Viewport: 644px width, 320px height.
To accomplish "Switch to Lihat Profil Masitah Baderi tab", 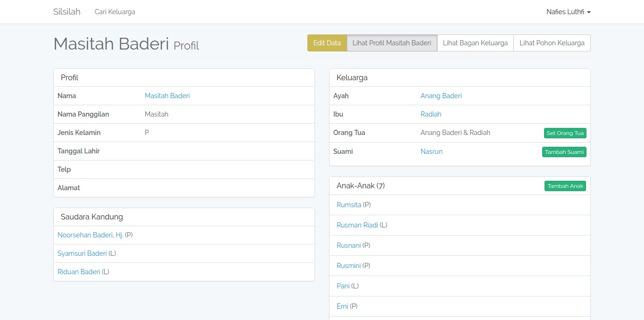I will point(391,43).
